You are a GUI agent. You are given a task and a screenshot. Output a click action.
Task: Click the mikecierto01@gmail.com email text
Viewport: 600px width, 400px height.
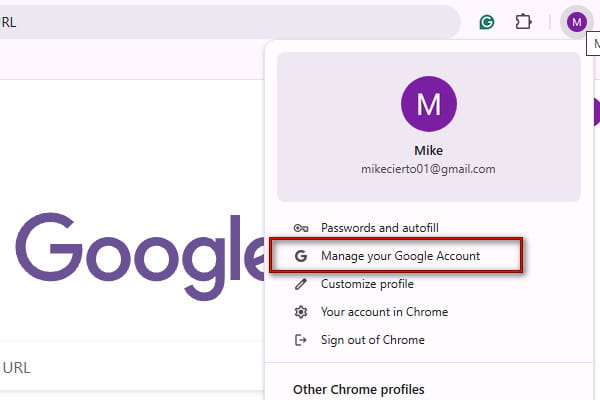(x=428, y=169)
